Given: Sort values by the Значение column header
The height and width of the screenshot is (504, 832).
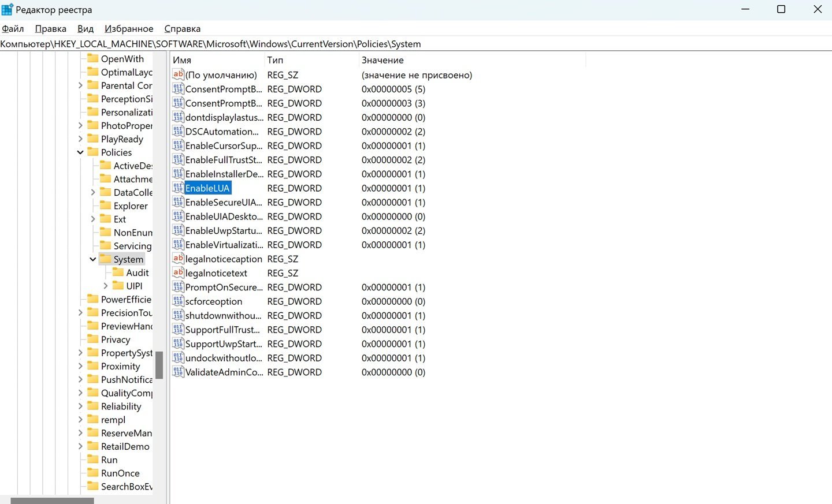Looking at the screenshot, I should (x=471, y=60).
